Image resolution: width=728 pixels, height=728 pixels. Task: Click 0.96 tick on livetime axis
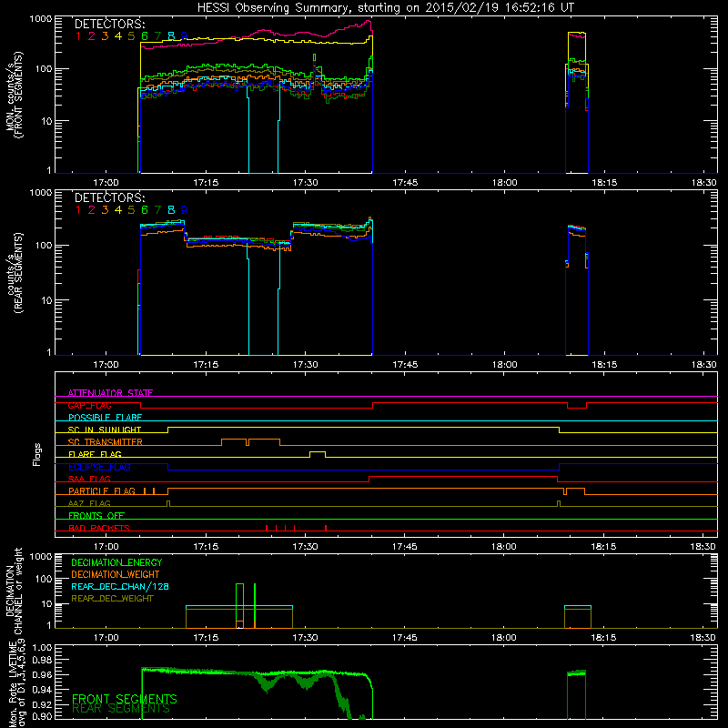[42, 674]
